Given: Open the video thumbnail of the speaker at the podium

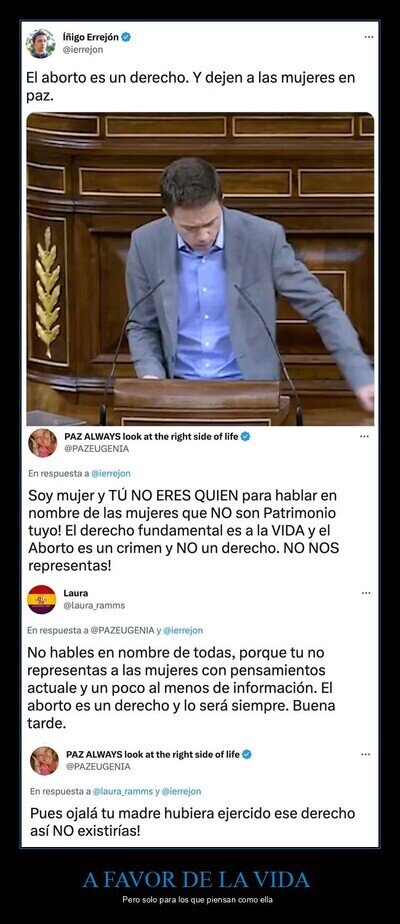Looking at the screenshot, I should coord(200,269).
